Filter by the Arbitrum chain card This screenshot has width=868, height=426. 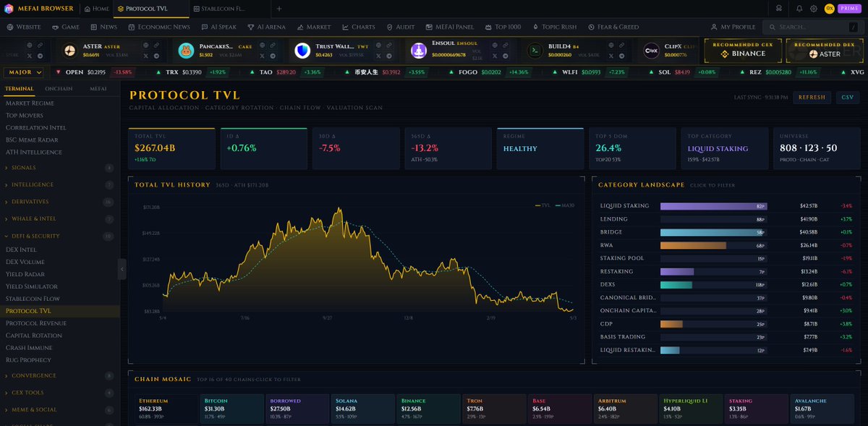tap(626, 409)
